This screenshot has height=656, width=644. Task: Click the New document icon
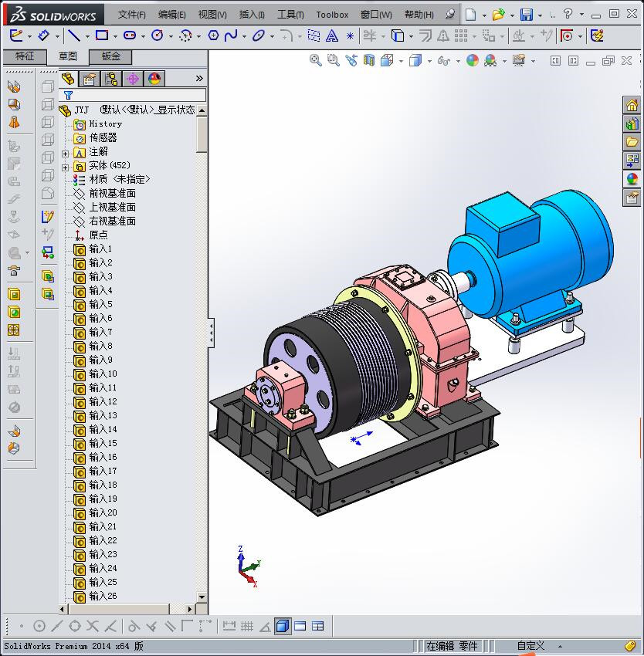click(471, 15)
